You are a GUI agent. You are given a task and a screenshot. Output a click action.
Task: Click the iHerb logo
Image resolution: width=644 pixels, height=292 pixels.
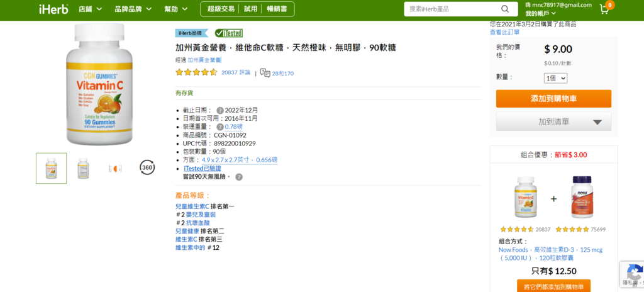[x=53, y=9]
